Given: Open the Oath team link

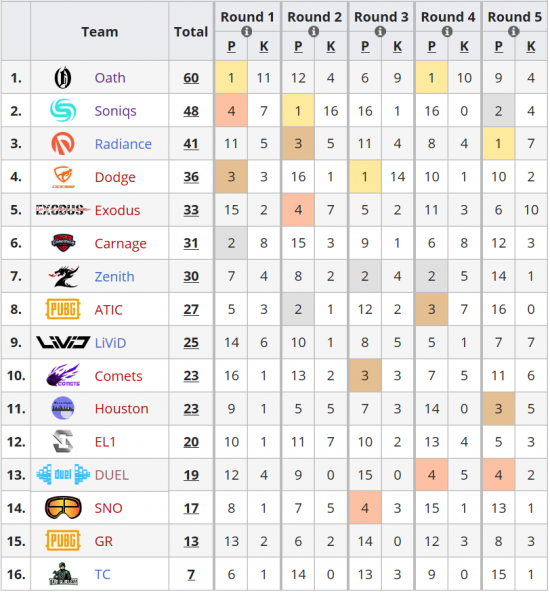Looking at the screenshot, I should coord(110,78).
